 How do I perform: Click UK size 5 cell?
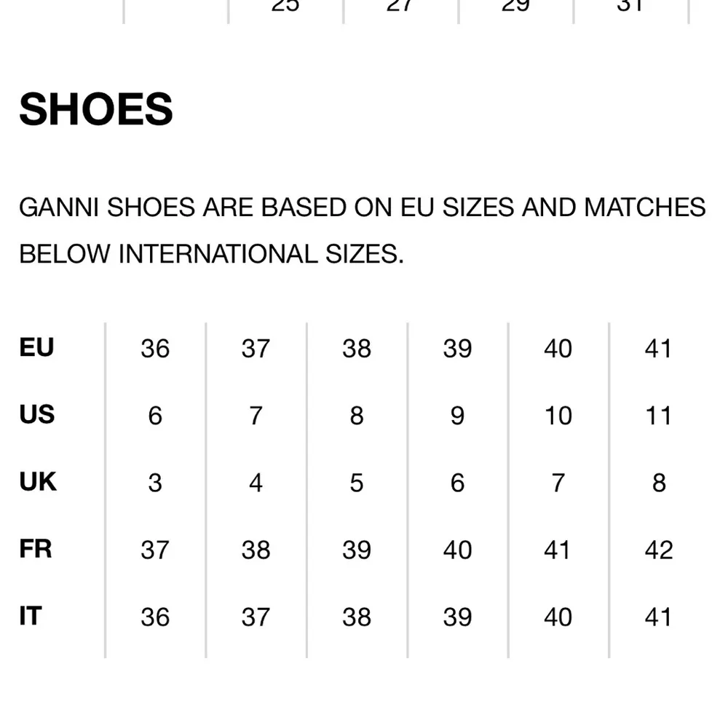point(357,483)
